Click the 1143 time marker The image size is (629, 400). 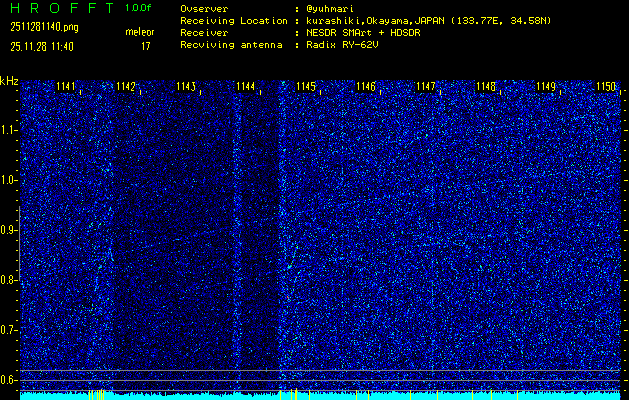point(186,87)
